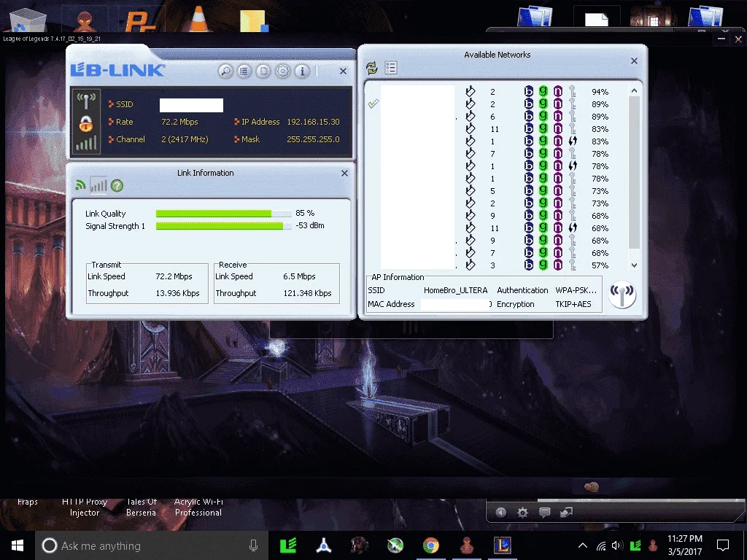Image resolution: width=747 pixels, height=560 pixels.
Task: Open the profile list icon in B-LINK toolbar
Action: [x=244, y=71]
